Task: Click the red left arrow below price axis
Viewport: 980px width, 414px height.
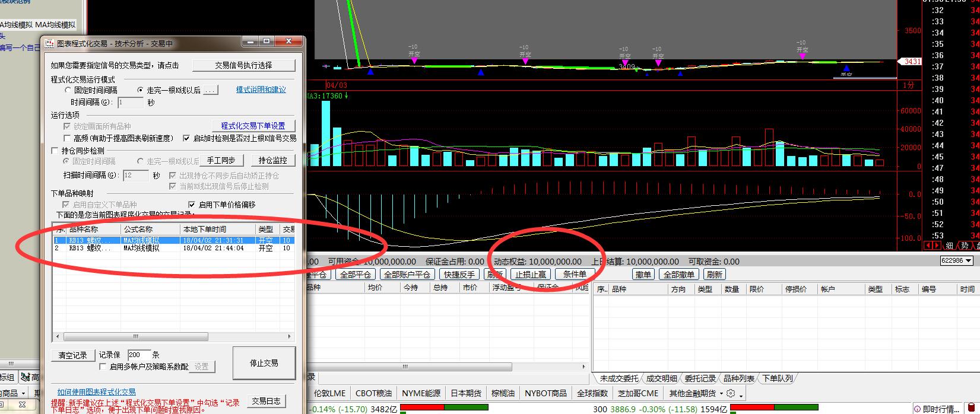Action: 928,245
